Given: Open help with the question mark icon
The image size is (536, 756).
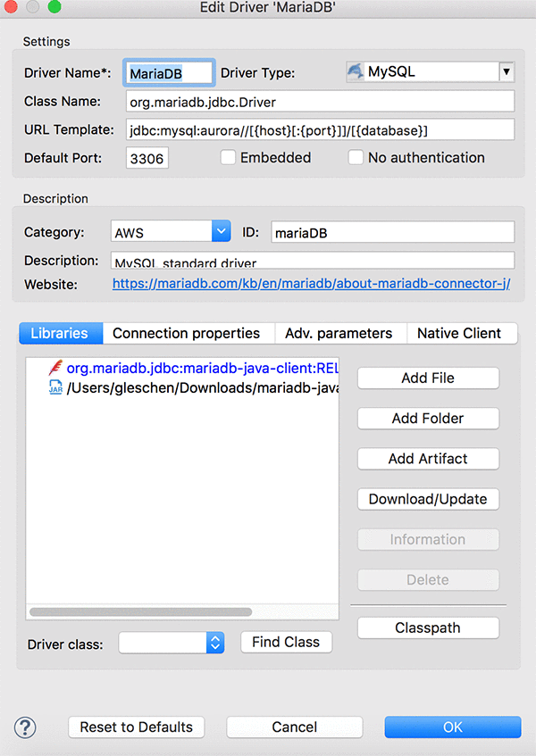Looking at the screenshot, I should (x=25, y=727).
